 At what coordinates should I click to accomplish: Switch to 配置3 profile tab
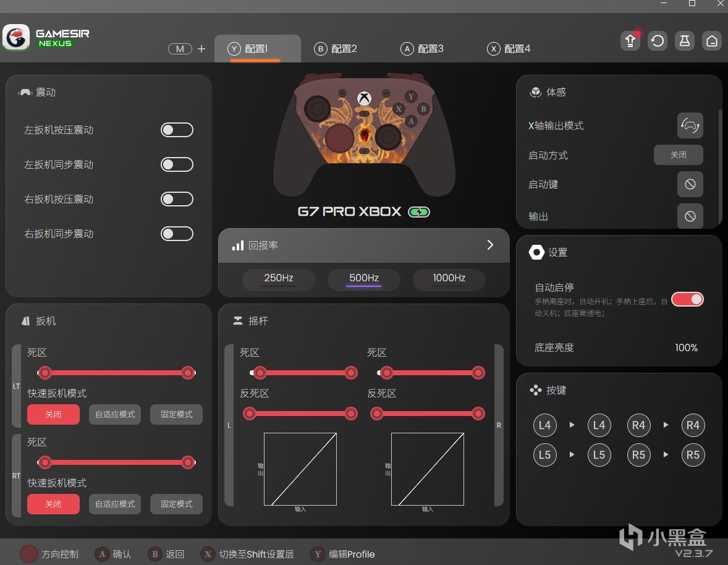point(422,49)
